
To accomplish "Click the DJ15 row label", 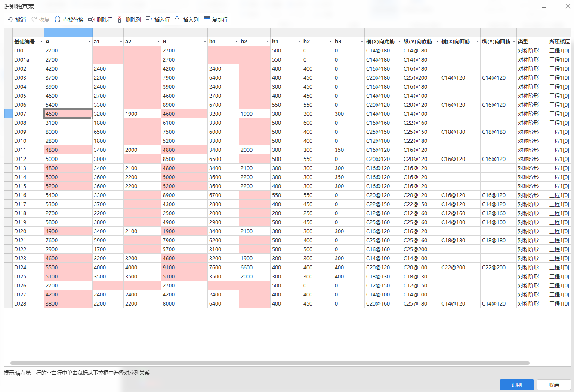I will click(28, 186).
